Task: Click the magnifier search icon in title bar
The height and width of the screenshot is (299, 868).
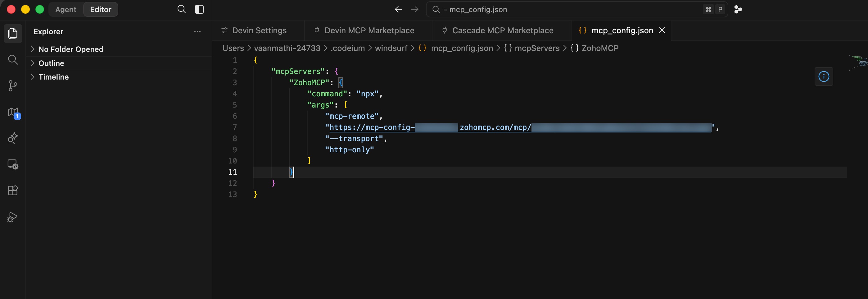Action: [181, 9]
